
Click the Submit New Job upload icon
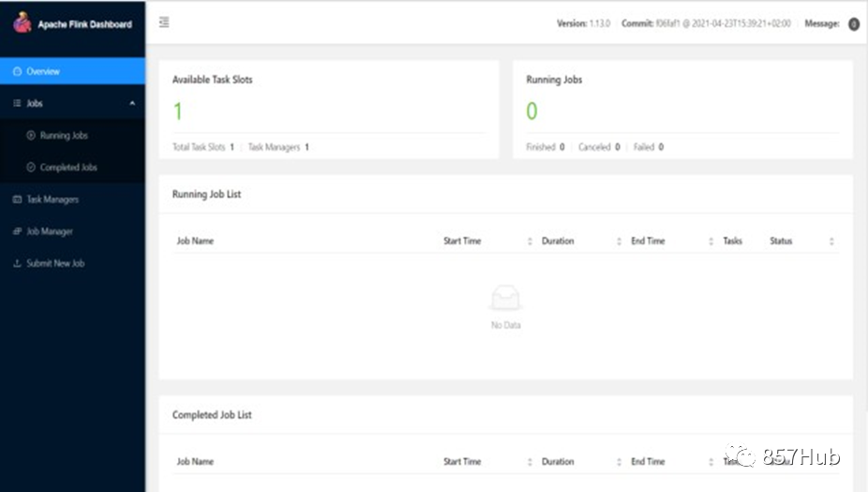17,263
